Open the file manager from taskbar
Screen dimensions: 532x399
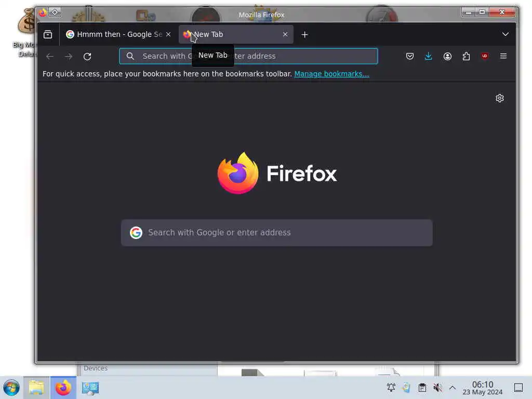coord(36,388)
